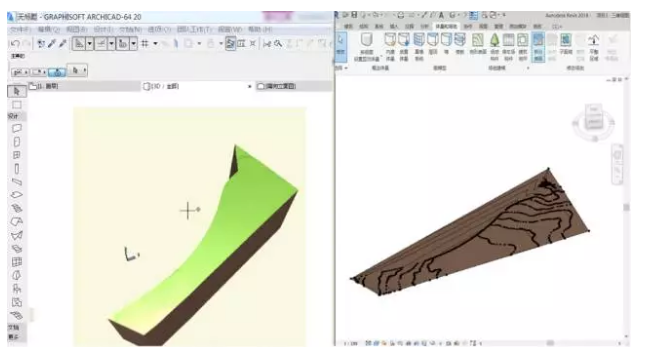Switch to Architecture (建筑) ribbon tab in Revit

click(348, 26)
